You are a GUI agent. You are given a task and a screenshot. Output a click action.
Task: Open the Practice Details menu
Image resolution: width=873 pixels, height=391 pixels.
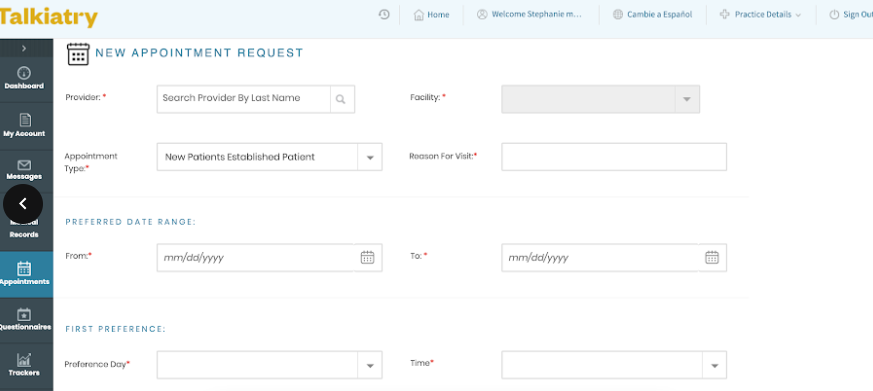tap(761, 14)
